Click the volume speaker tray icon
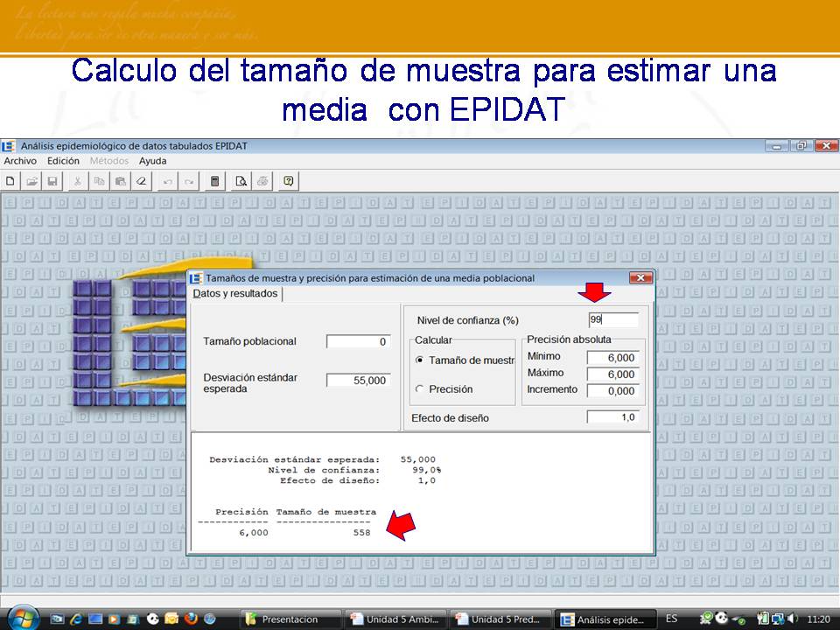The image size is (840, 630). (x=793, y=619)
